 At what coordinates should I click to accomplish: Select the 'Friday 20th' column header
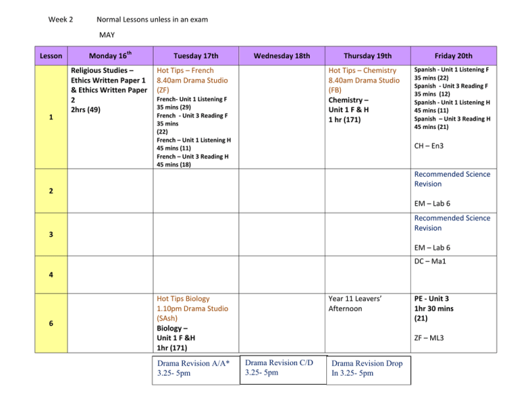coord(453,56)
